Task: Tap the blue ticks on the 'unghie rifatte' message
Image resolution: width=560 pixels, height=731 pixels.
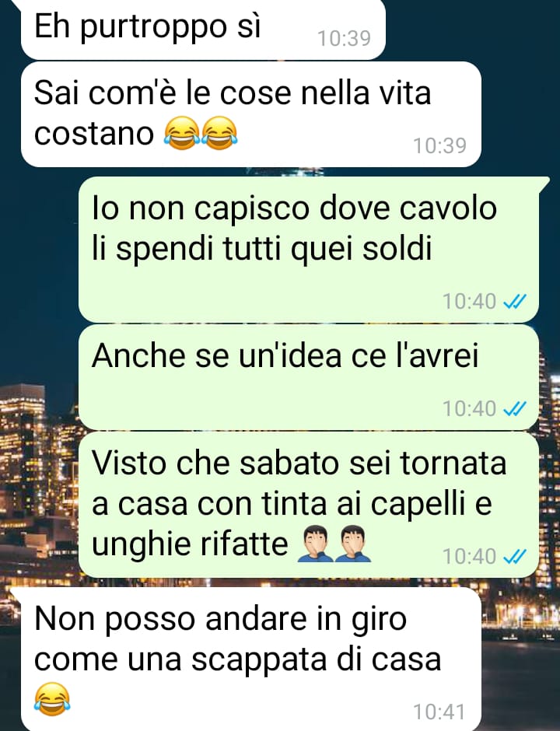Action: [515, 556]
